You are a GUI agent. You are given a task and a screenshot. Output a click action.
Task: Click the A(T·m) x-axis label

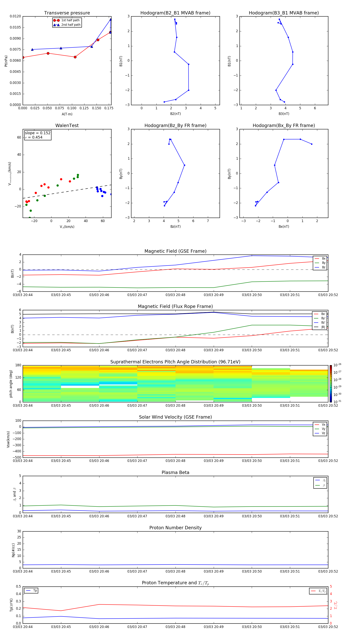(67, 114)
